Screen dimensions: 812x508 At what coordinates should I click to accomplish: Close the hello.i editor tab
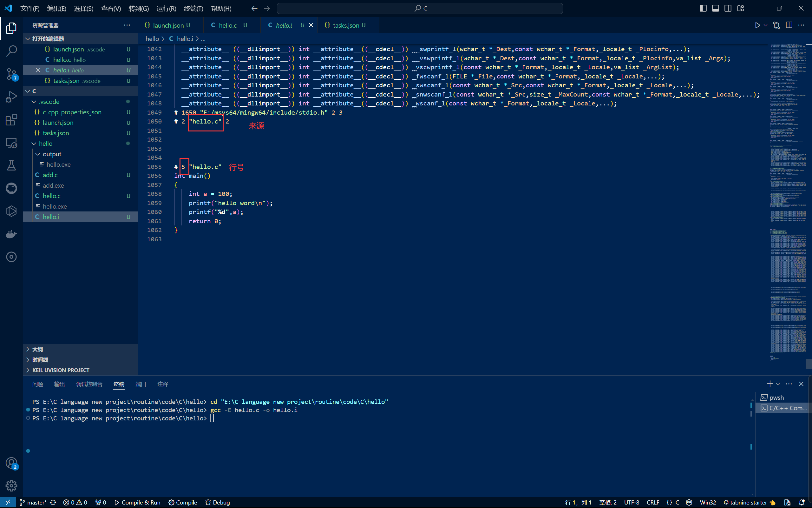[x=311, y=25]
